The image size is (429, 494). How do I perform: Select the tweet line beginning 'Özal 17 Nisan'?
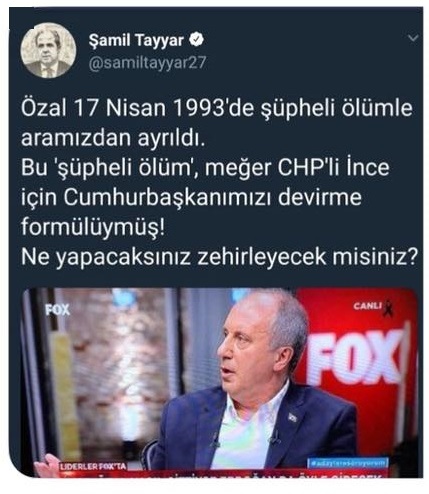(217, 109)
